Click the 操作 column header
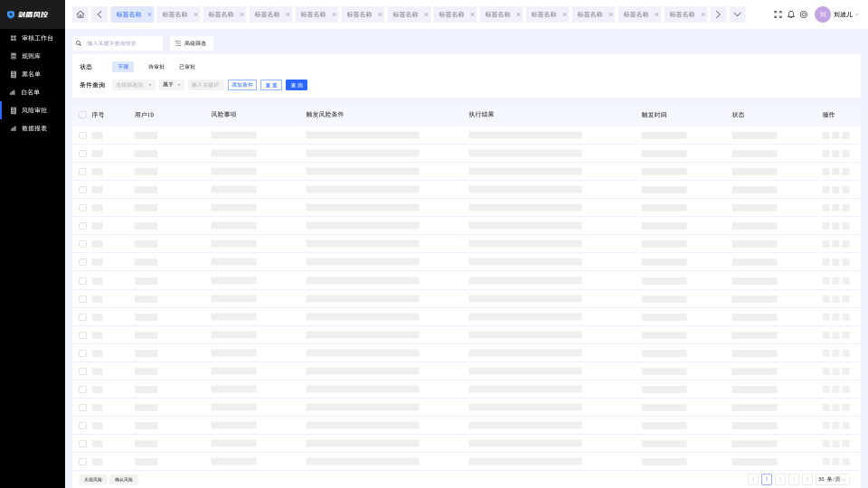The image size is (868, 488). pyautogui.click(x=828, y=115)
